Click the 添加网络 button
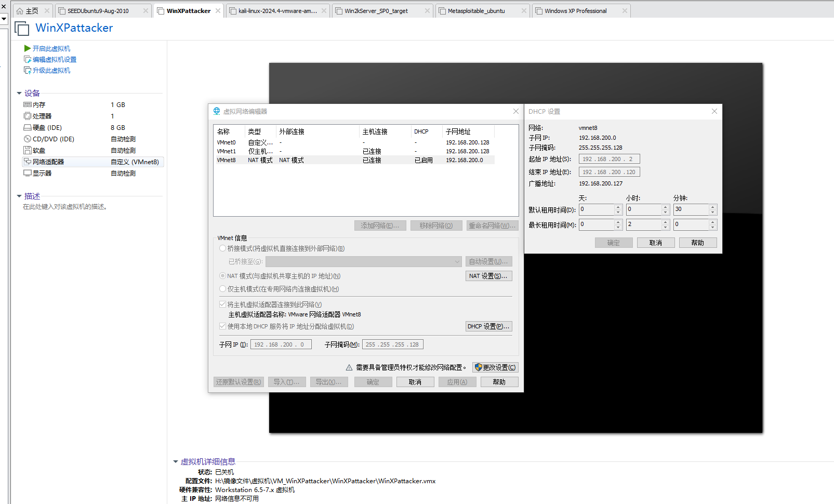The height and width of the screenshot is (504, 834). click(x=380, y=226)
